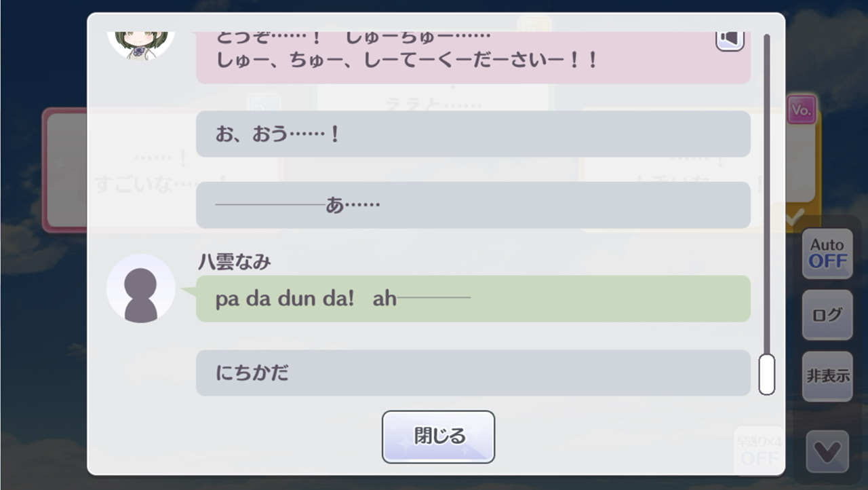Open the ログ log button
Image resolution: width=868 pixels, height=490 pixels.
click(x=827, y=315)
